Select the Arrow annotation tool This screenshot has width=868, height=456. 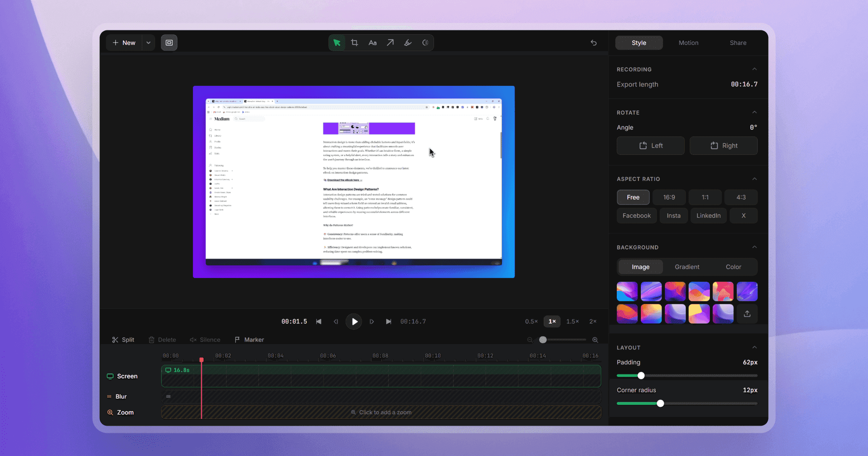pyautogui.click(x=390, y=42)
